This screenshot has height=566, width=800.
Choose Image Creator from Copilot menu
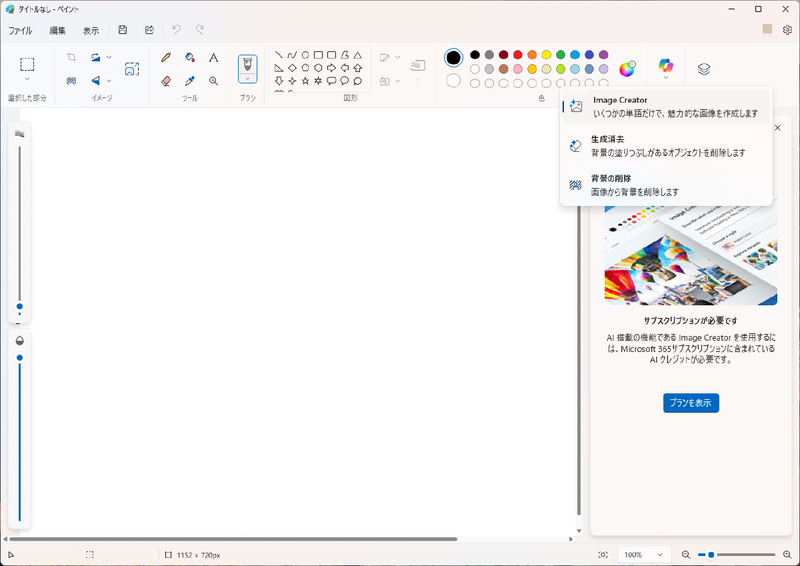click(x=666, y=107)
